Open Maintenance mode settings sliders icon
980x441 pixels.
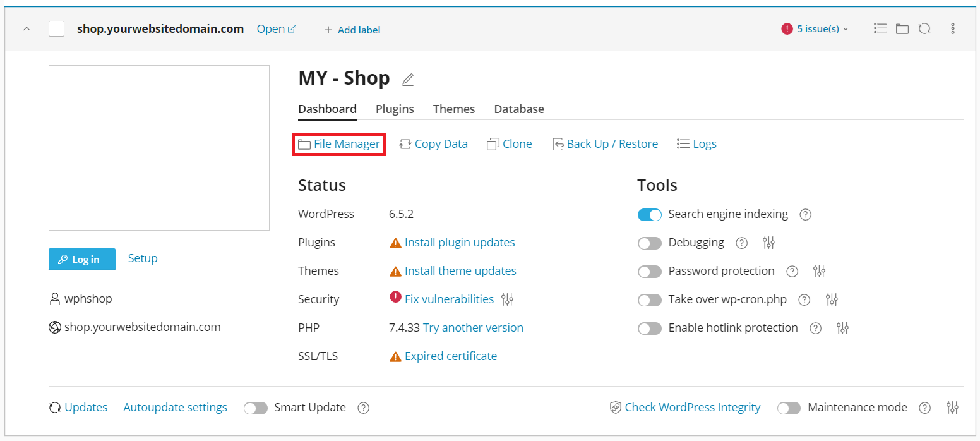tap(953, 408)
